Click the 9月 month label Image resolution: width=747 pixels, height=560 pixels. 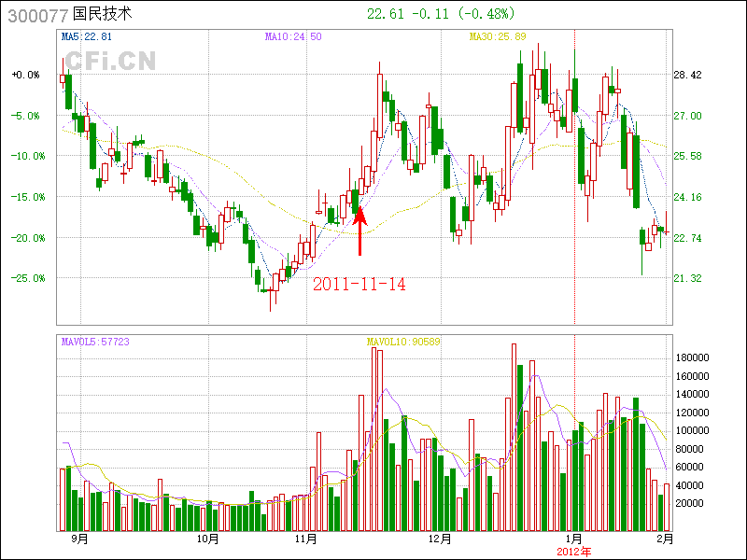click(x=80, y=539)
